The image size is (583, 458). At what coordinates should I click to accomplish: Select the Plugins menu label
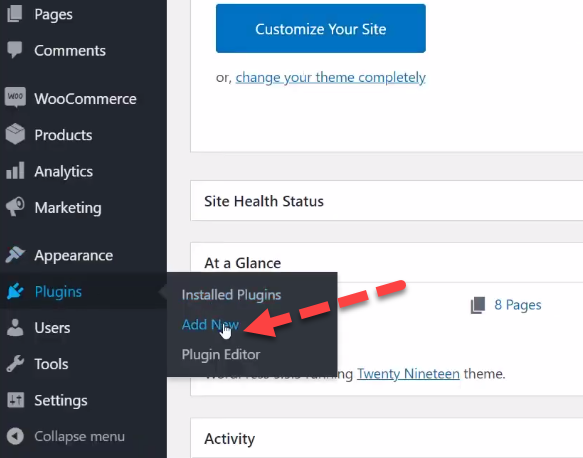tap(58, 292)
